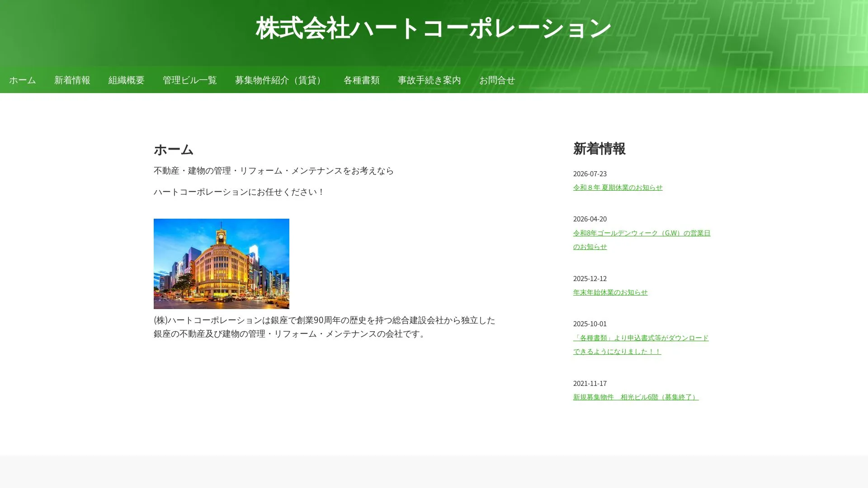Open the 各種書類 download announcement link

coord(641,344)
